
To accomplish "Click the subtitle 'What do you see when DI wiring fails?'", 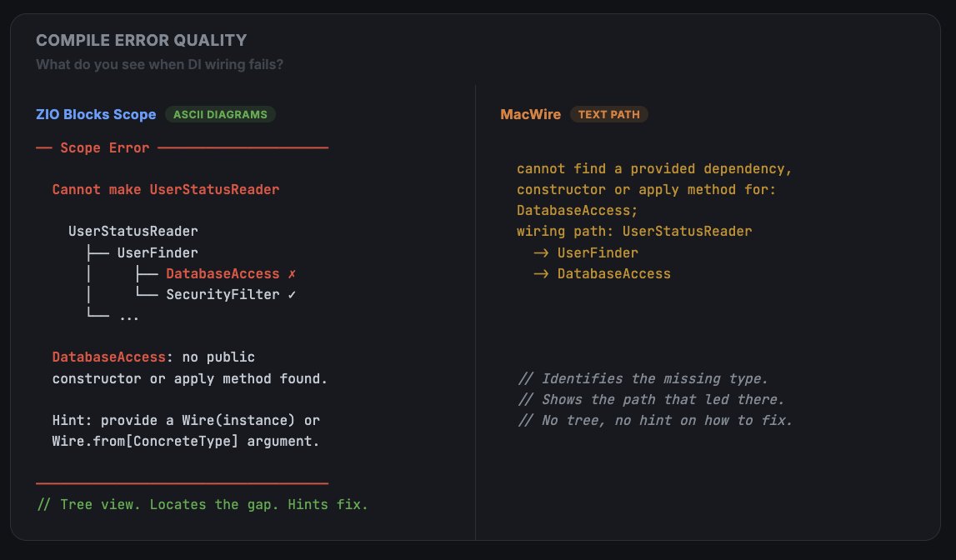I will click(159, 65).
